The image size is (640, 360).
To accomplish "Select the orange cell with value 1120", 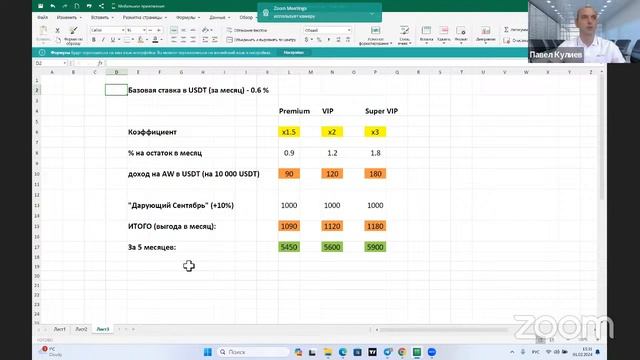I will point(332,226).
